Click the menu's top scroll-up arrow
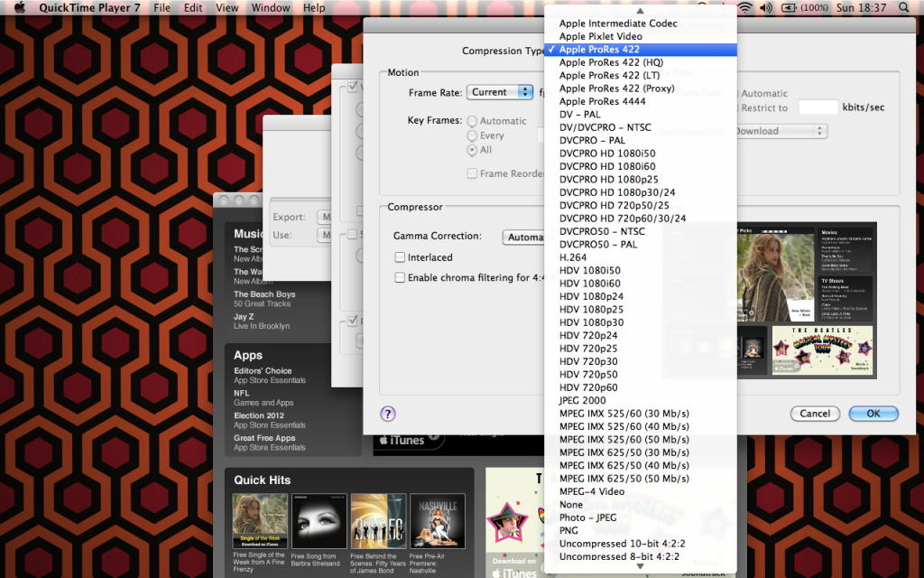Image resolution: width=924 pixels, height=578 pixels. point(641,11)
